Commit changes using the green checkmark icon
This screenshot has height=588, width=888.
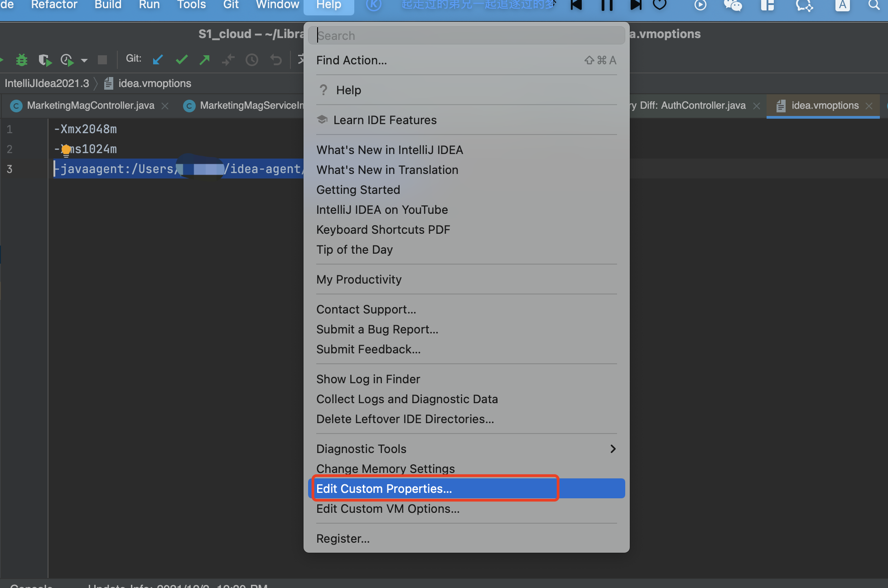182,59
